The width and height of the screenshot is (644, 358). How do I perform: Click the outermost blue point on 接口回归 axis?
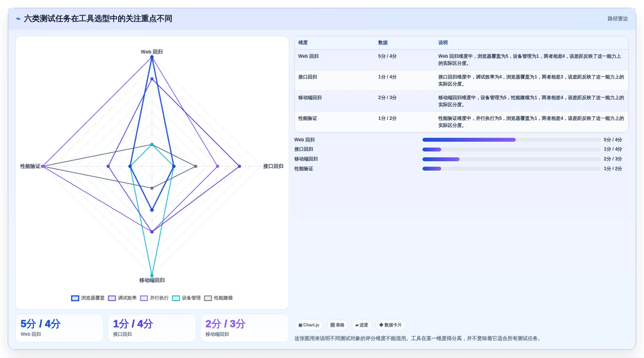coord(240,166)
